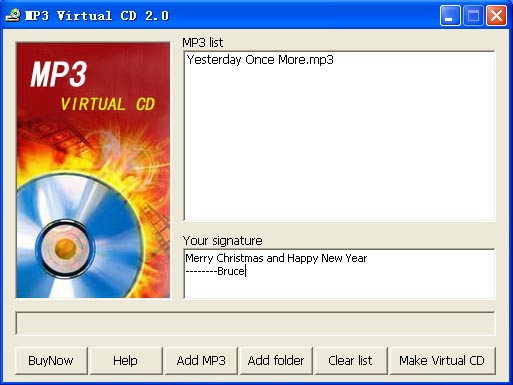The width and height of the screenshot is (513, 385).
Task: Select Yesterday Once More.mp3 in the list
Action: 260,60
